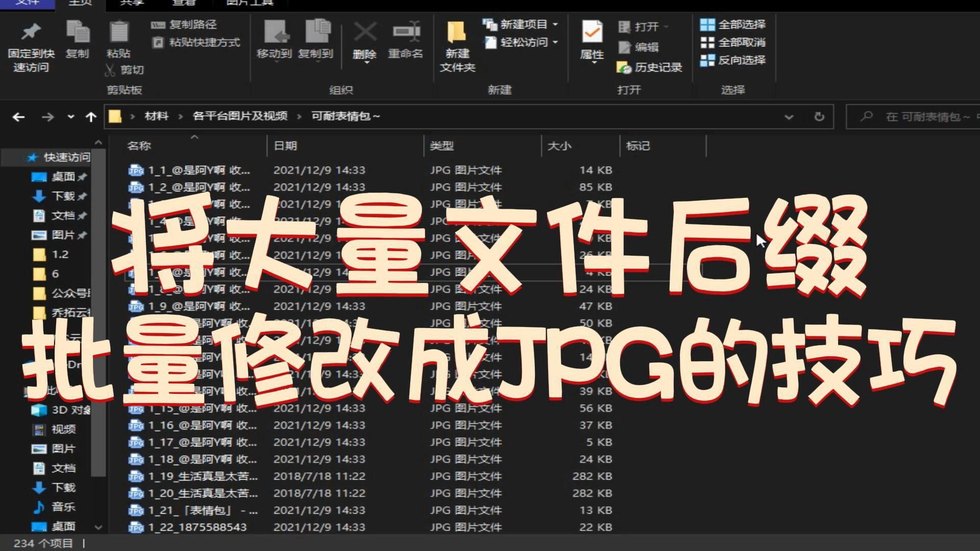Open the address bar history chevron
The image size is (980, 551).
pyautogui.click(x=789, y=116)
